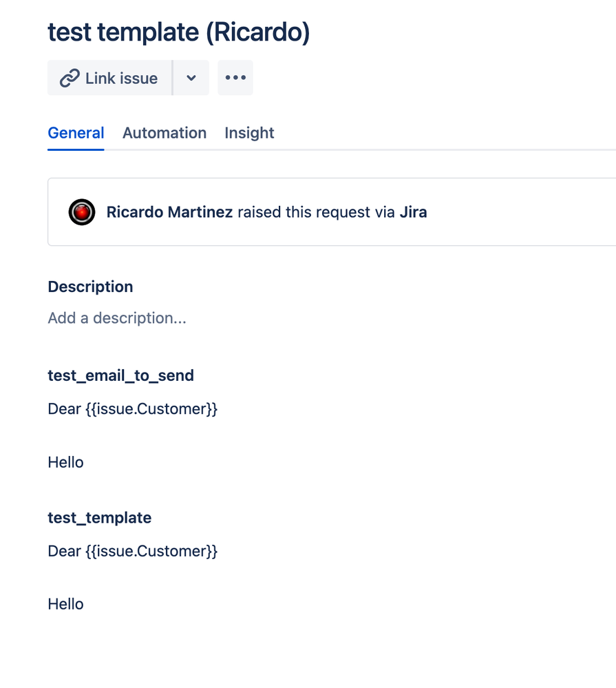Click the raised this request banner

[332, 212]
